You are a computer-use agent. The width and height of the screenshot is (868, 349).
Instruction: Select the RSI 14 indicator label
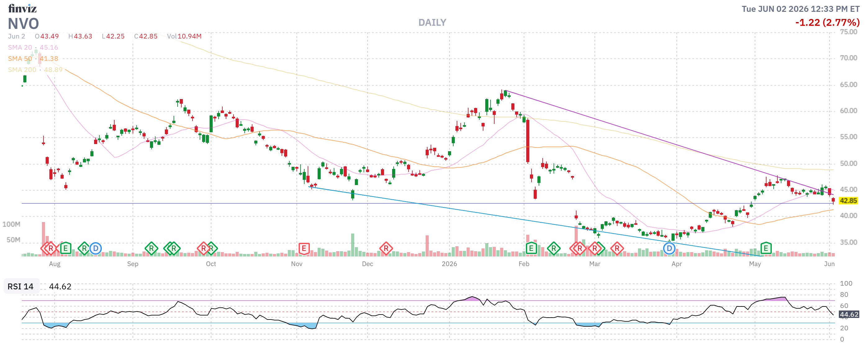click(20, 286)
